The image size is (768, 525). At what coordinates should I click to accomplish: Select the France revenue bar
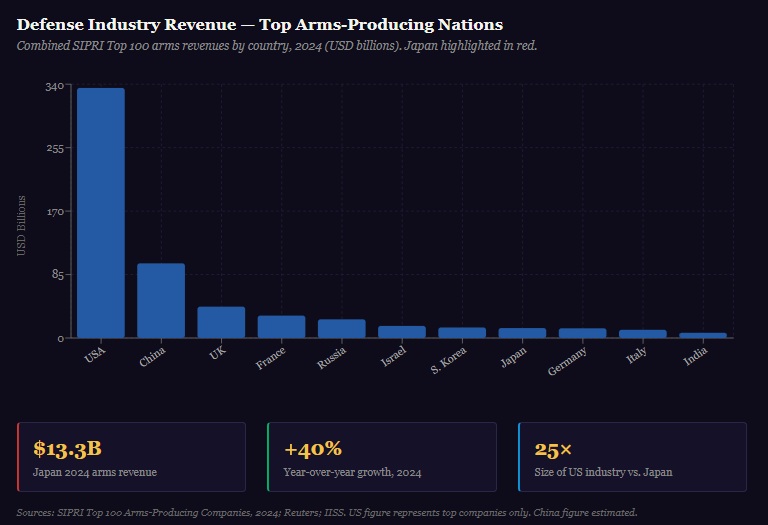281,327
